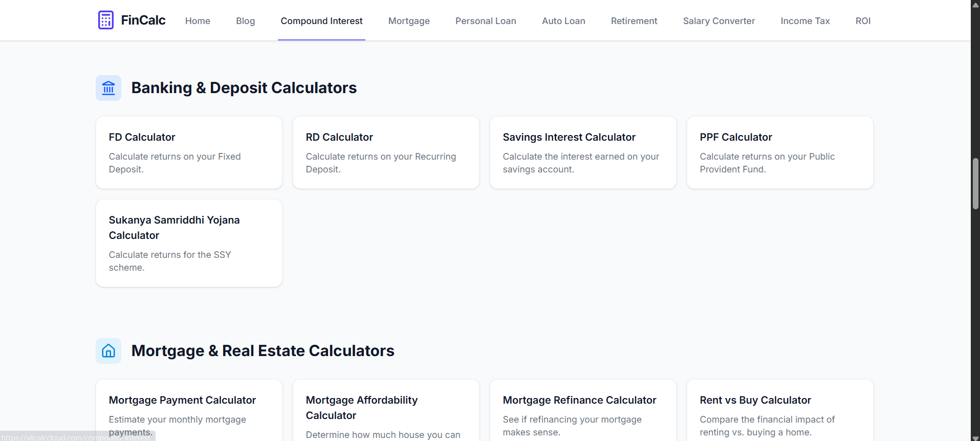Open the Auto Loan calculator
980x441 pixels.
point(563,21)
